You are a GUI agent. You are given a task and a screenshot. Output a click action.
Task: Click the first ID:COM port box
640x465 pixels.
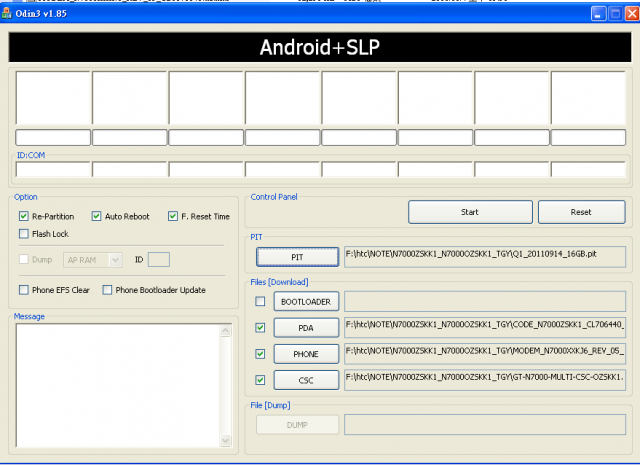(53, 169)
